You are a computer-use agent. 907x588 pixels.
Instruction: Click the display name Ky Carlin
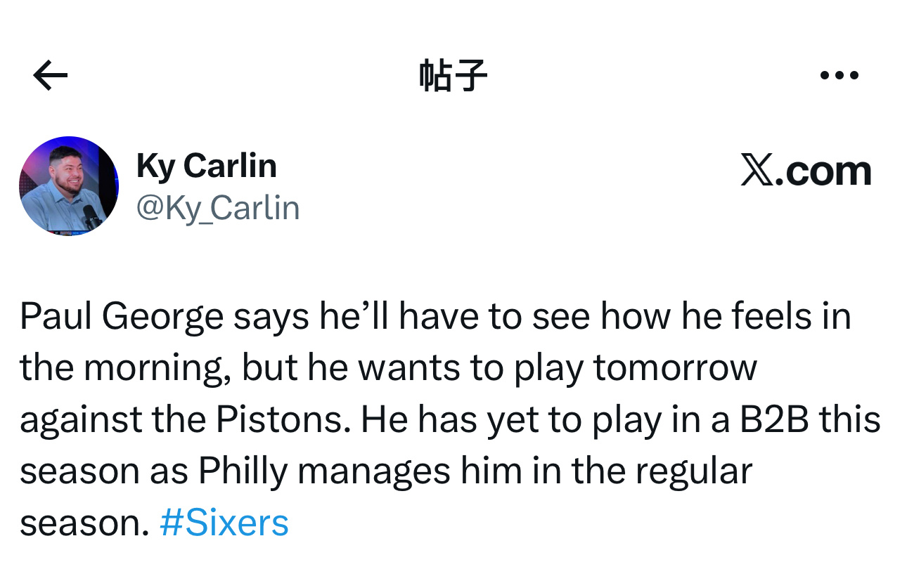206,166
